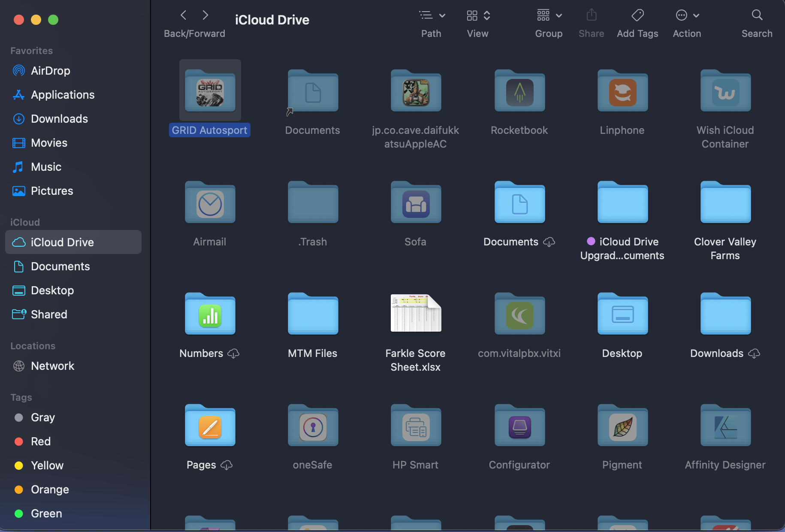Screen dimensions: 785x532
Task: Click the Search magnifier icon
Action: click(x=757, y=15)
